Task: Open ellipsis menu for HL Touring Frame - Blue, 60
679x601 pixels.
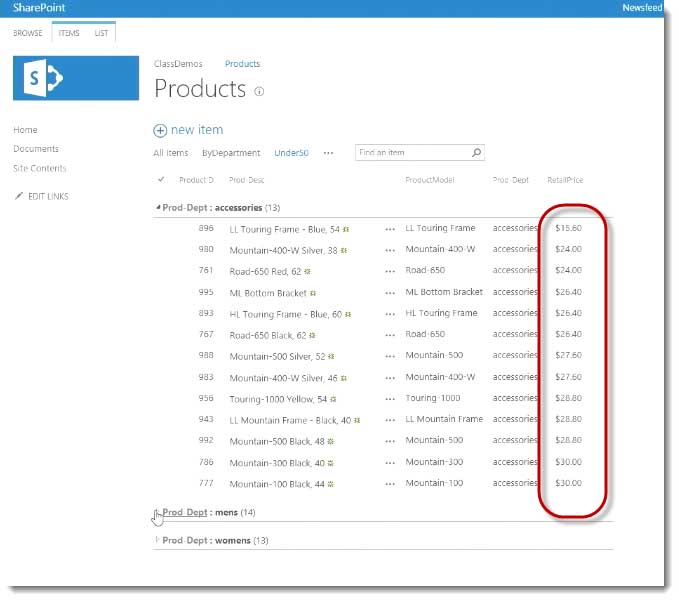Action: pos(390,314)
